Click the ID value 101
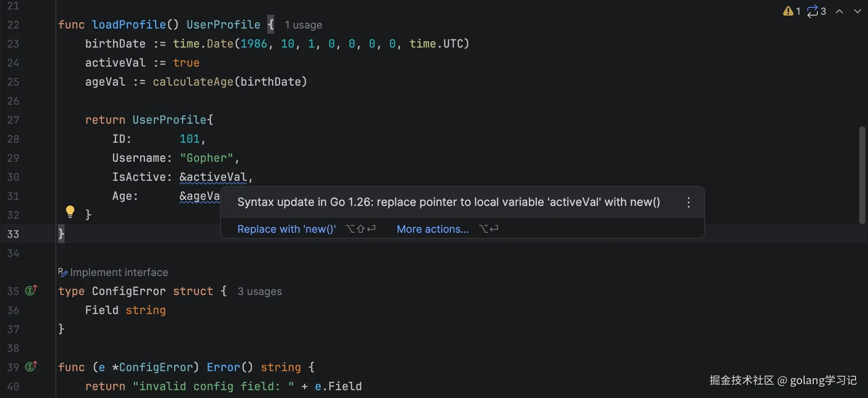Viewport: 868px width, 398px height. pyautogui.click(x=190, y=139)
